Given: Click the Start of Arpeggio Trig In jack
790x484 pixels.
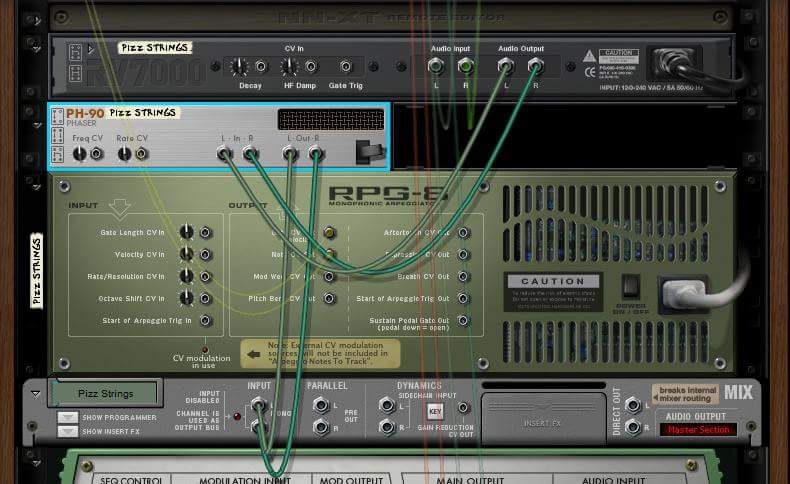Looking at the screenshot, I should click(205, 320).
